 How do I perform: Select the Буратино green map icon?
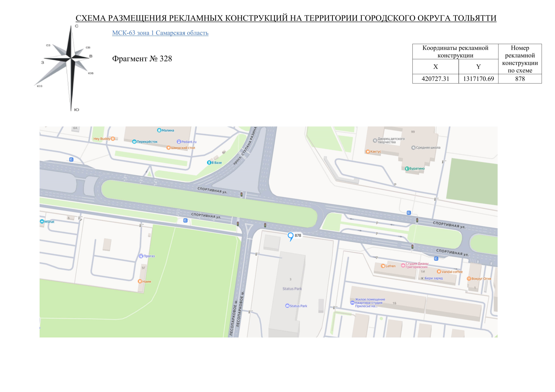pyautogui.click(x=407, y=169)
